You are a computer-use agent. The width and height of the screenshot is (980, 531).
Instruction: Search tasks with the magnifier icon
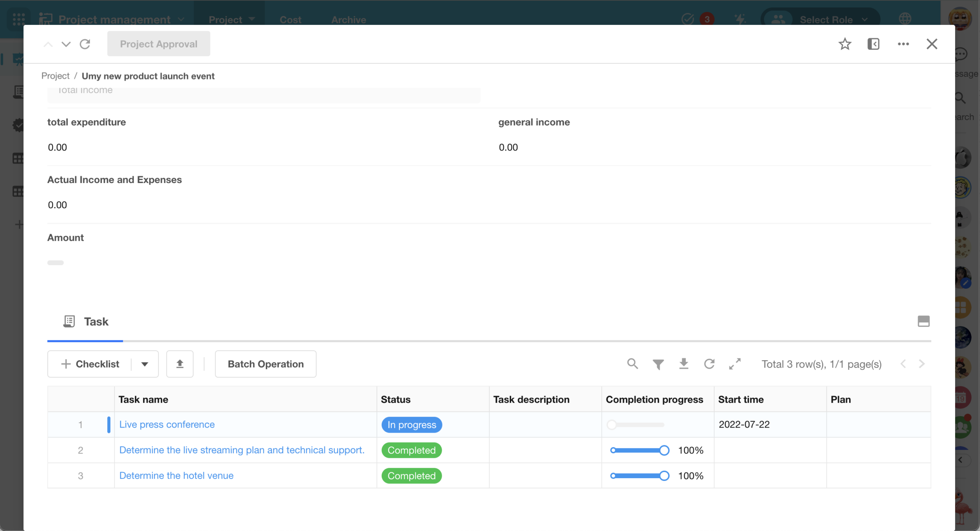[632, 364]
